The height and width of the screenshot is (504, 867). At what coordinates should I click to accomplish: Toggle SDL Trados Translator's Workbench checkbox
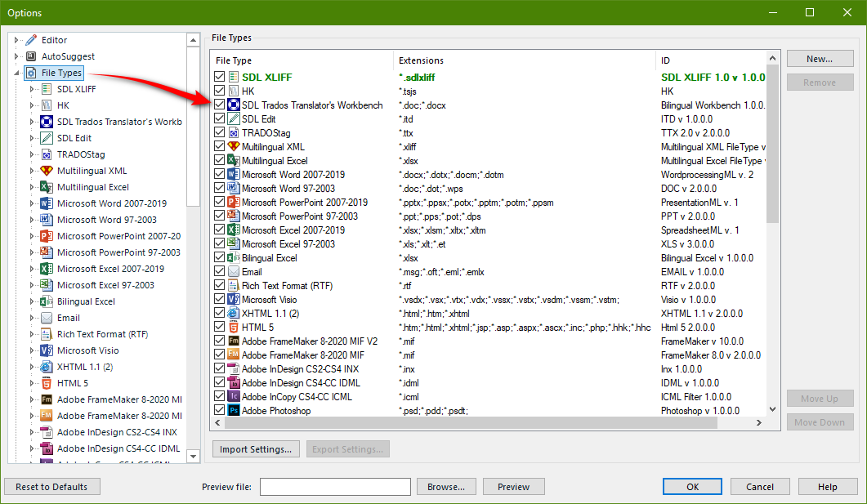(x=220, y=104)
